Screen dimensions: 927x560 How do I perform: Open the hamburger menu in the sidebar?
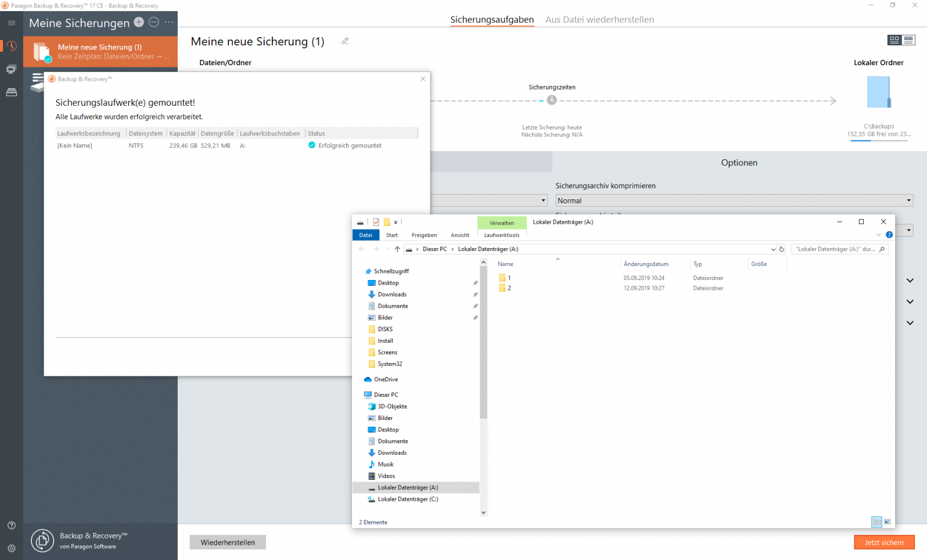click(x=12, y=23)
